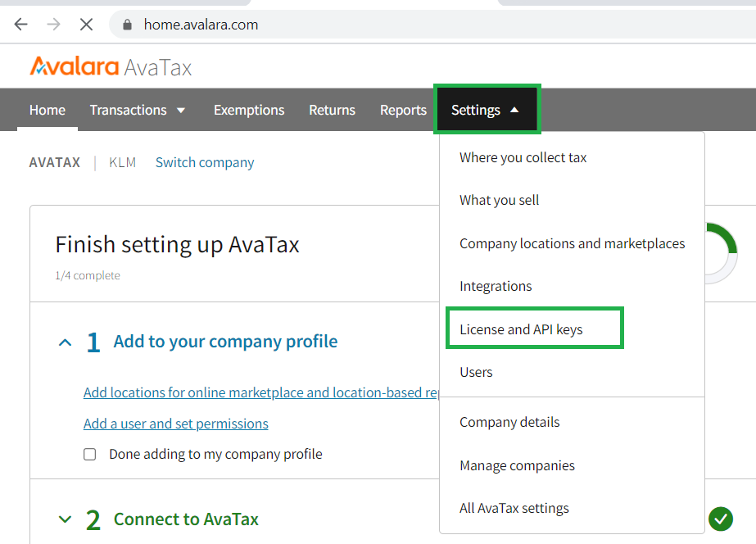Open Company locations and marketplaces
This screenshot has height=544, width=756.
[x=572, y=243]
